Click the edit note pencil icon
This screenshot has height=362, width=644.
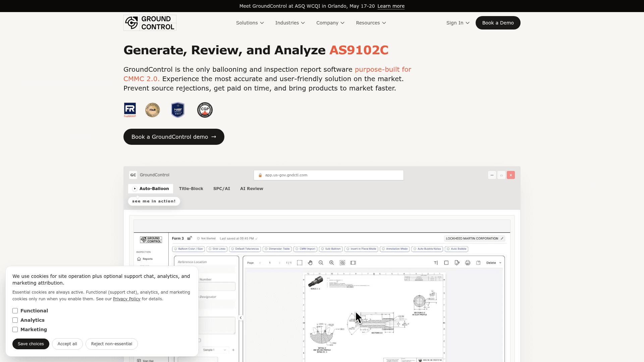tap(457, 263)
